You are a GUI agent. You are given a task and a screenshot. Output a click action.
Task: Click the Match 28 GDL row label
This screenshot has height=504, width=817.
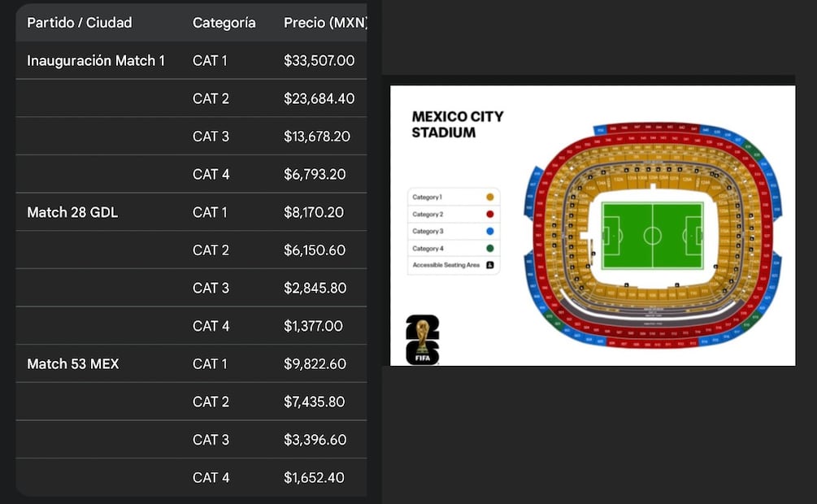coord(72,212)
